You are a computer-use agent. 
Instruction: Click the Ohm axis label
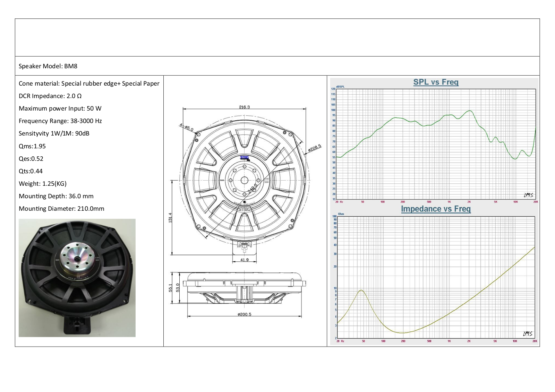(x=341, y=214)
